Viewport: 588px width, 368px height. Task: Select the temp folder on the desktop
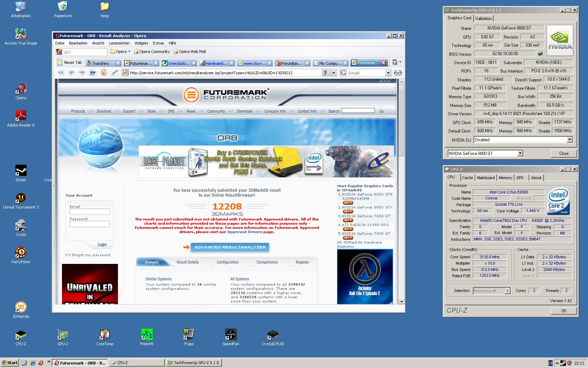click(105, 9)
